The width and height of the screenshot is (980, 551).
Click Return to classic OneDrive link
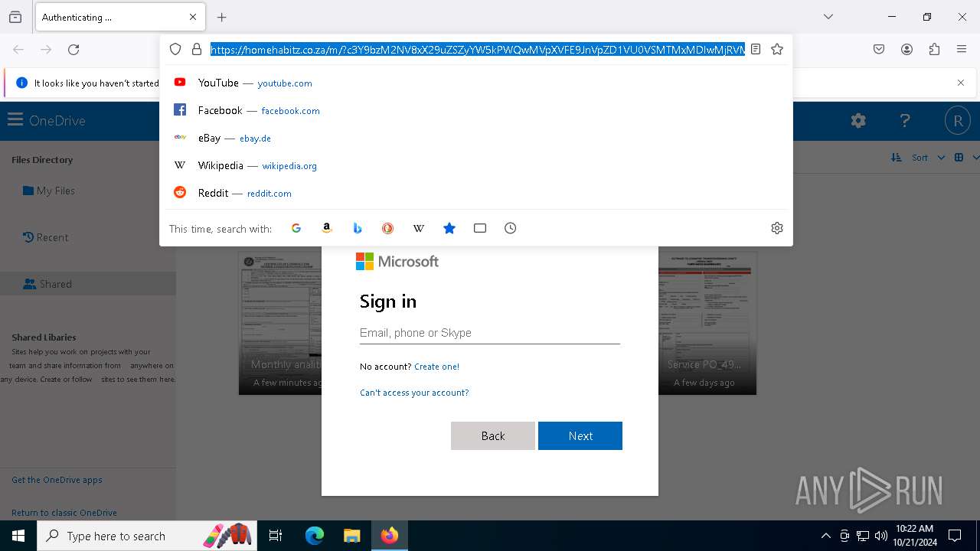point(64,513)
